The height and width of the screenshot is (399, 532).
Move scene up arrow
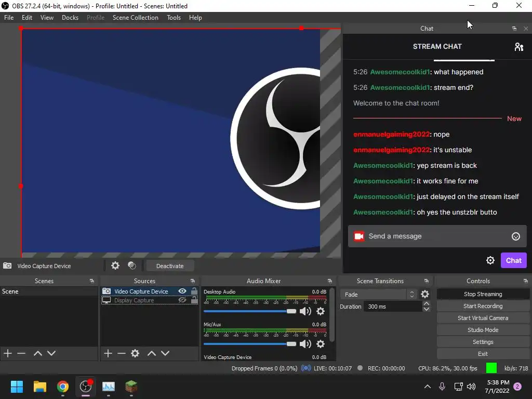pyautogui.click(x=37, y=353)
